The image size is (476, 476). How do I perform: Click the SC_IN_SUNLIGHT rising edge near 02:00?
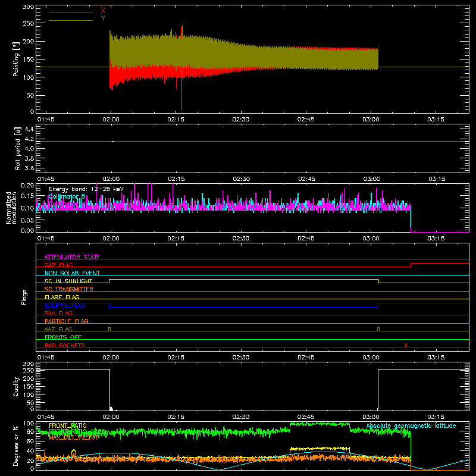(x=109, y=281)
